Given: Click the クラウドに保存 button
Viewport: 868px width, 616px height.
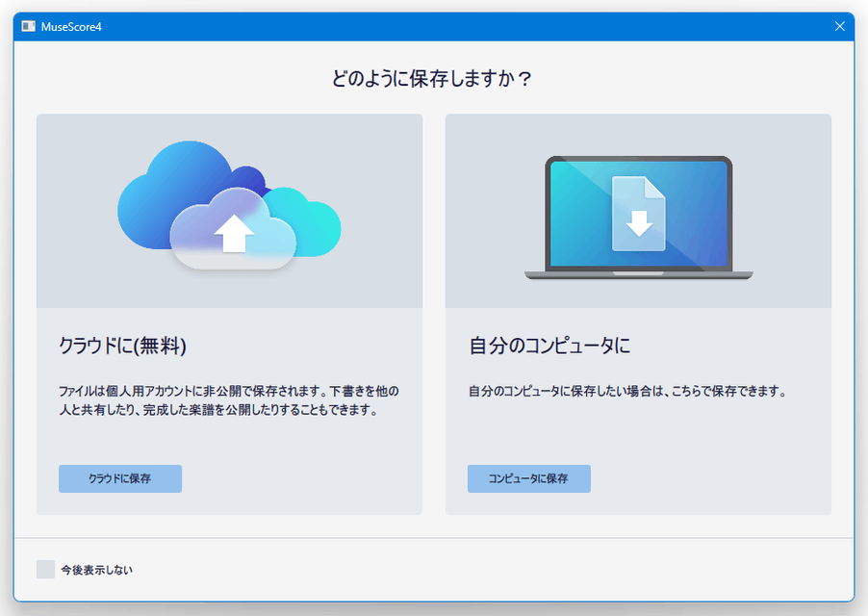Looking at the screenshot, I should 120,478.
